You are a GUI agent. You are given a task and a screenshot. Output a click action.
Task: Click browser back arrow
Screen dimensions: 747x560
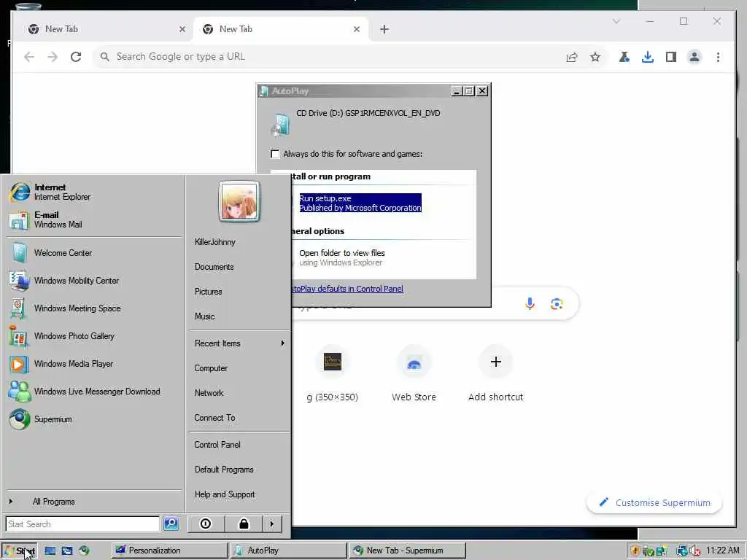29,57
